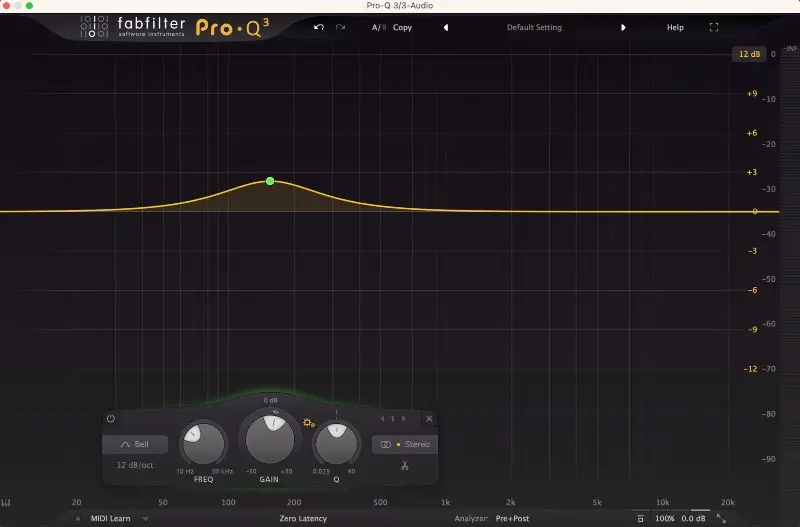This screenshot has height=527, width=800.
Task: Click the Copy button next to A/B
Action: 402,27
